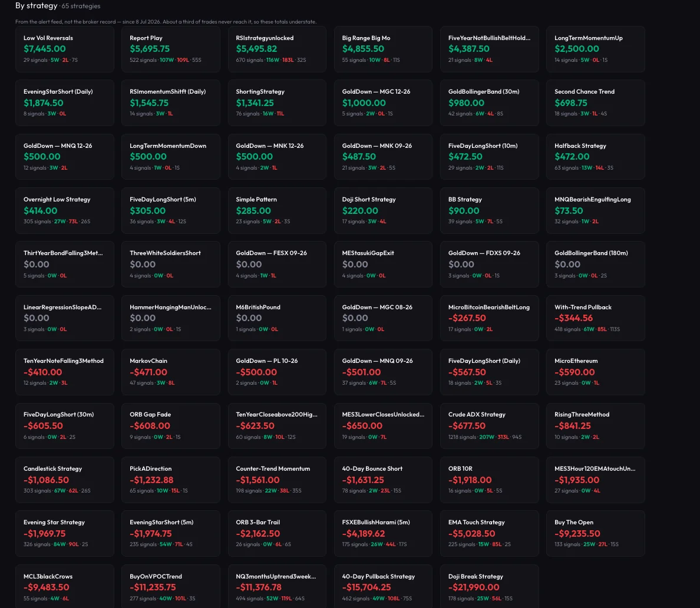Open the MCL3blackCrows card
This screenshot has width=700, height=608.
point(65,587)
